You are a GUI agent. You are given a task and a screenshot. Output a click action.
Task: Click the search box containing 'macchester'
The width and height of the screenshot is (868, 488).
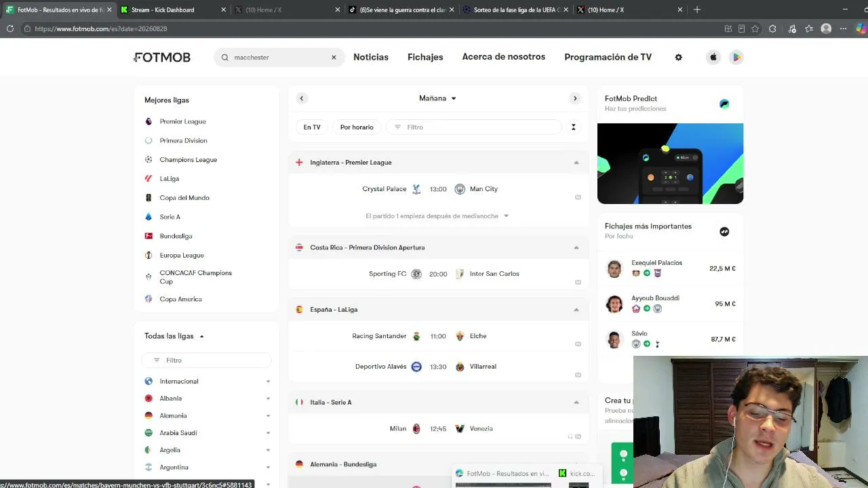click(278, 58)
